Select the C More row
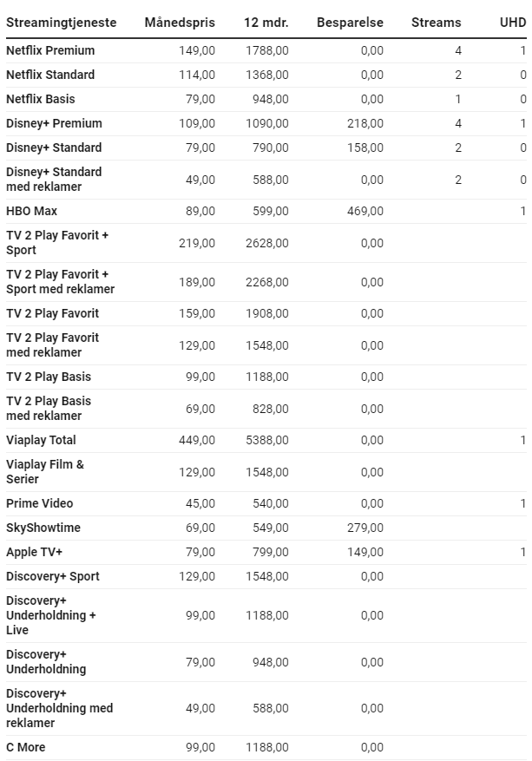Image resolution: width=532 pixels, height=761 pixels. (x=266, y=747)
